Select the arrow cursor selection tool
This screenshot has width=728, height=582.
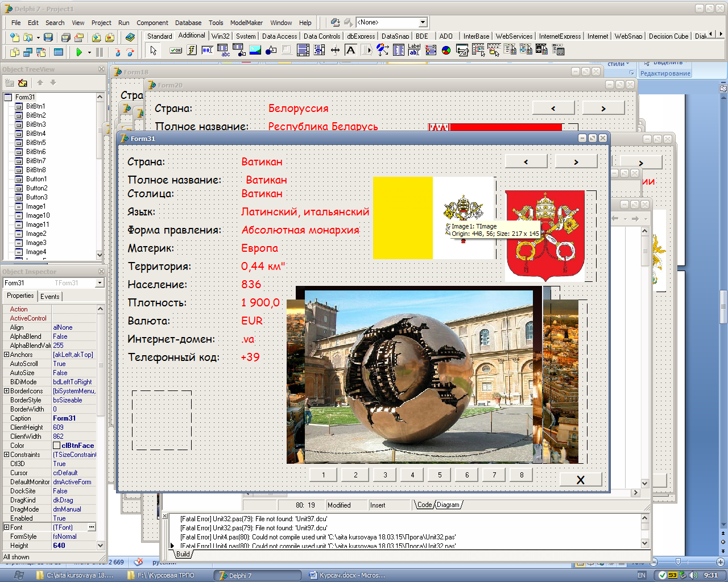pos(153,50)
